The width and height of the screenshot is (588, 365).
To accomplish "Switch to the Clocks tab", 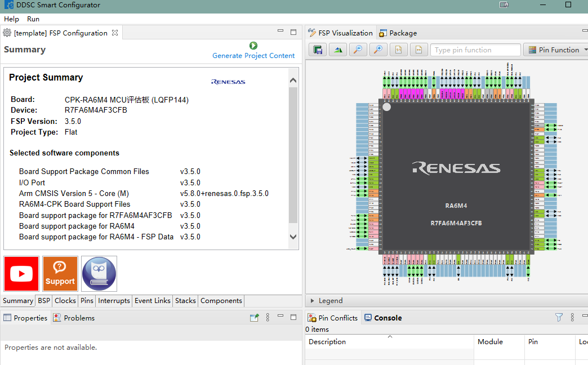I will tap(65, 301).
